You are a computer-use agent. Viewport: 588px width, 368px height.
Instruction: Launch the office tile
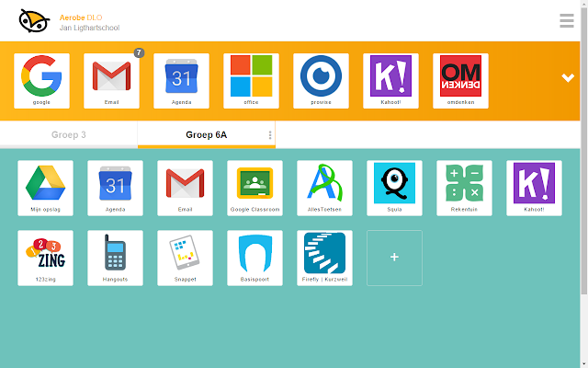[x=251, y=81]
